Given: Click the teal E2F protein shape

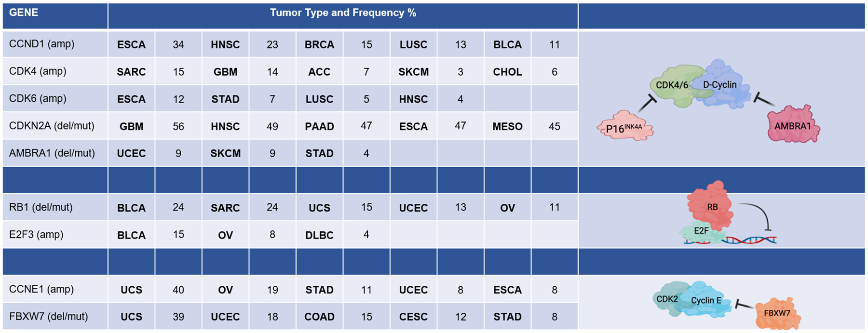Looking at the screenshot, I should click(x=702, y=232).
